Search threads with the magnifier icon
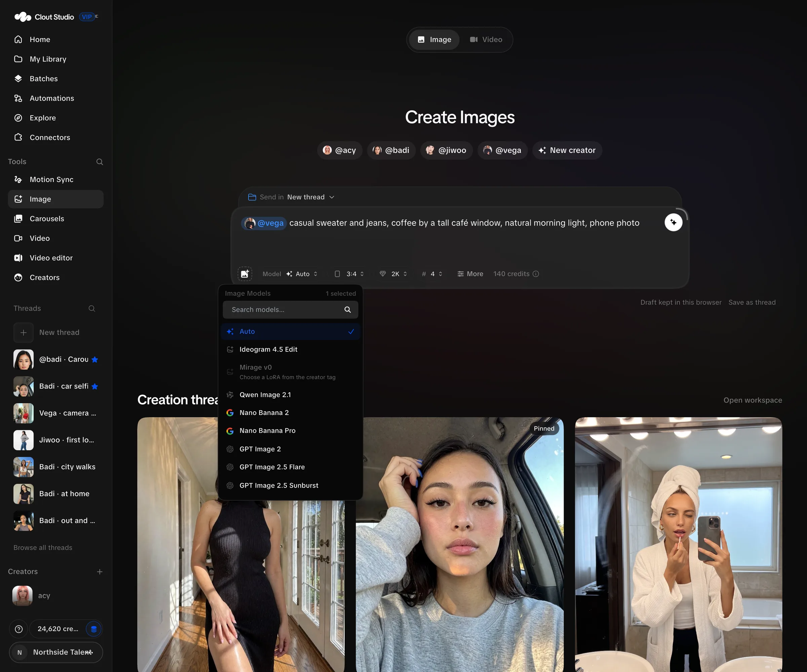Image resolution: width=807 pixels, height=672 pixels. pyautogui.click(x=92, y=308)
